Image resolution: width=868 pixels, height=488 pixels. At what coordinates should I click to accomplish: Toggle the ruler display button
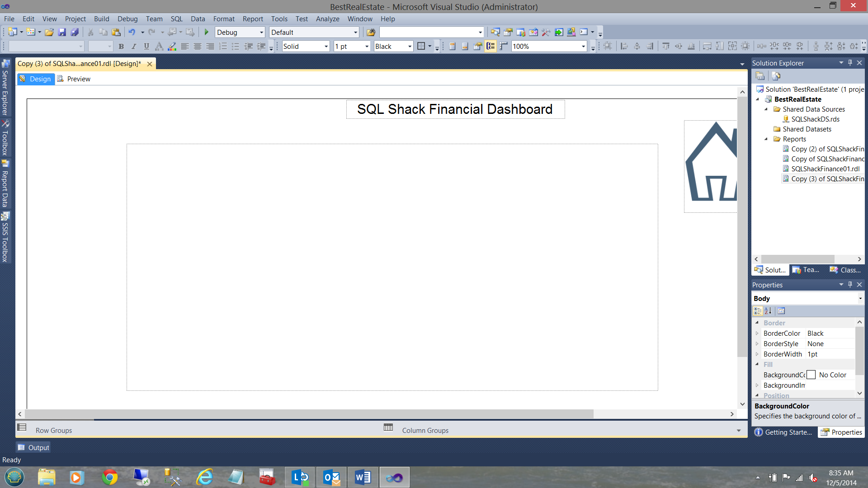point(503,46)
